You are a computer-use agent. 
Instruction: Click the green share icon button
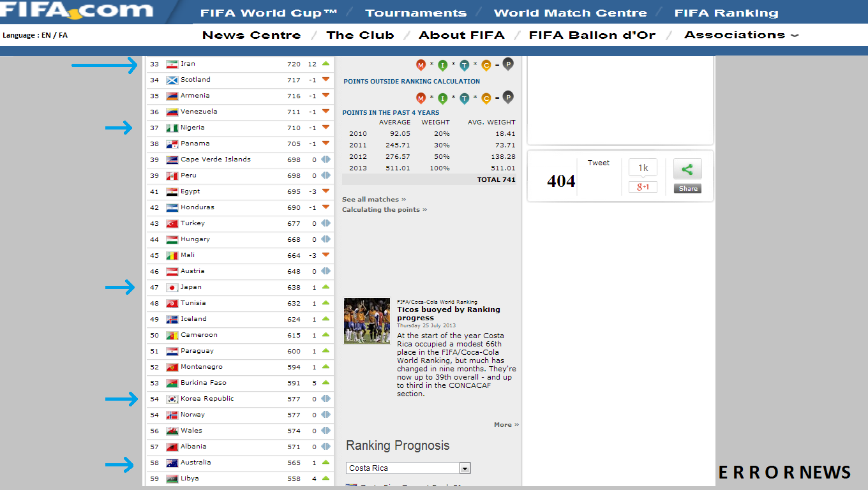tap(687, 169)
